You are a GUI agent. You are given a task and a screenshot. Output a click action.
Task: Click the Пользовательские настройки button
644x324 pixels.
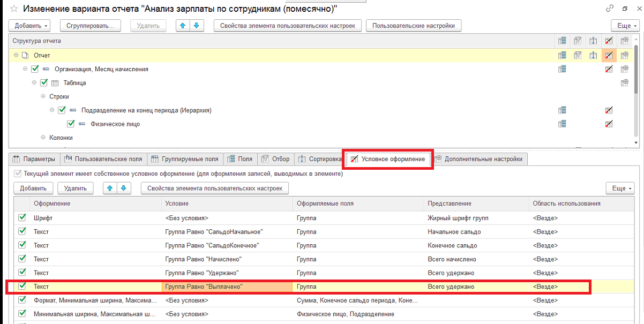coord(414,25)
